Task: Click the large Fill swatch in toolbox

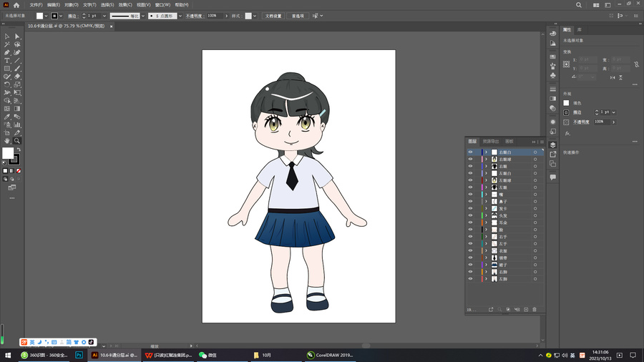Action: pyautogui.click(x=8, y=153)
